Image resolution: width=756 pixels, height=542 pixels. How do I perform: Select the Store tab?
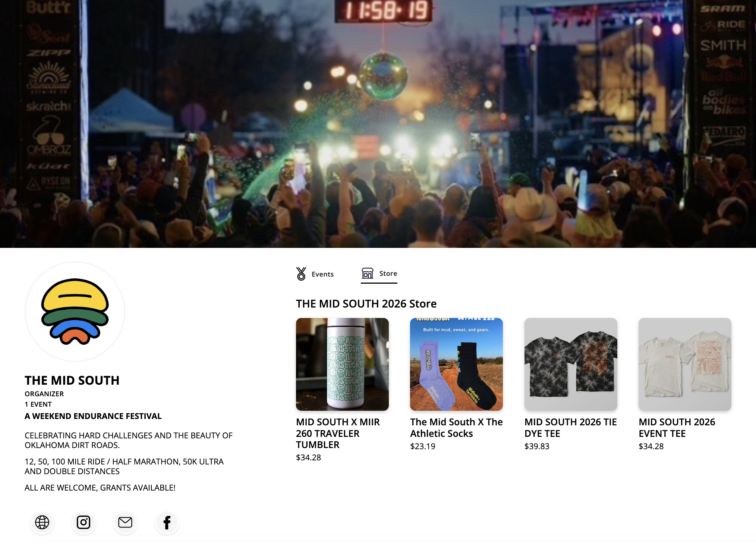[379, 274]
